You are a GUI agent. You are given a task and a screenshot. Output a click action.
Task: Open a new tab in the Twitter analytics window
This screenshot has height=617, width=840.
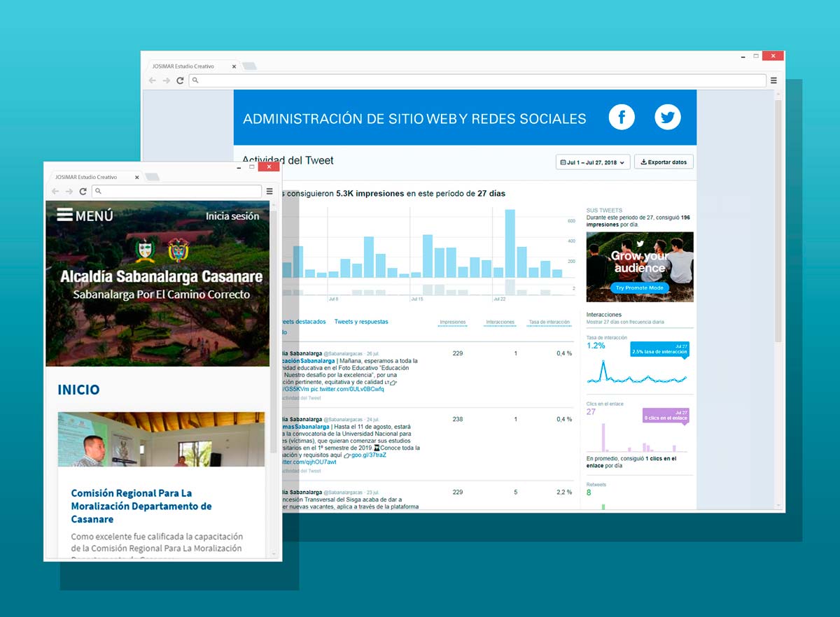tap(249, 66)
